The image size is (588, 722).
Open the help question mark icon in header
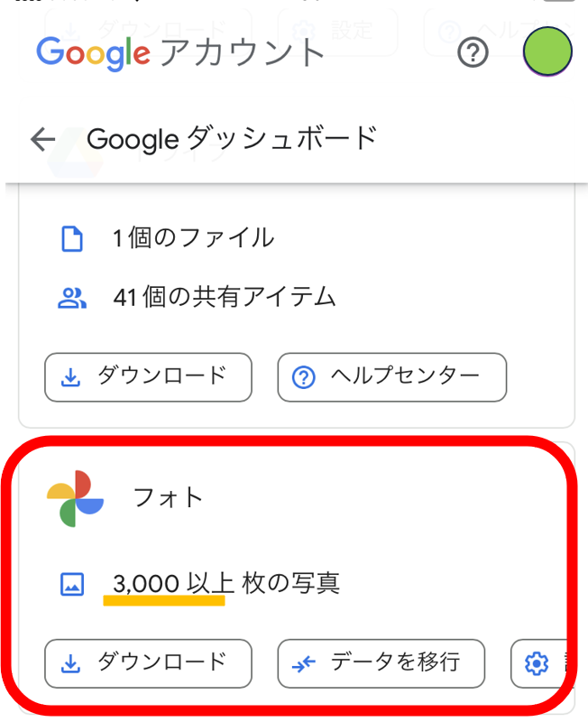[473, 52]
